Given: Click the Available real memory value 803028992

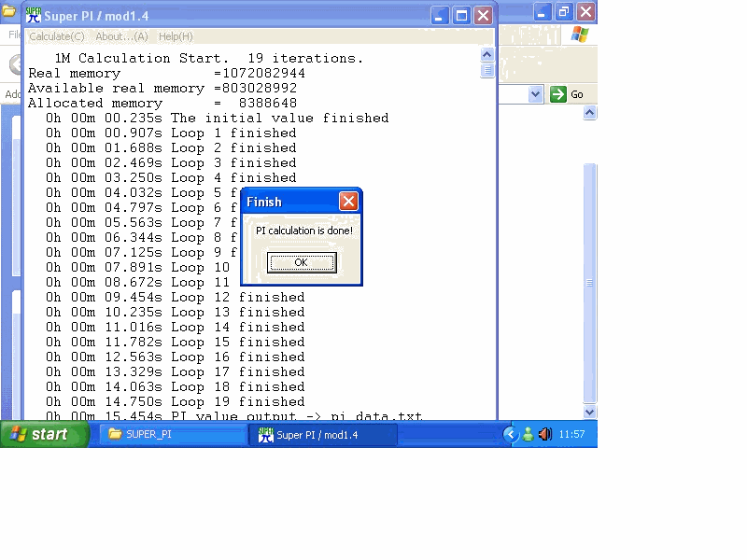Looking at the screenshot, I should pos(260,88).
